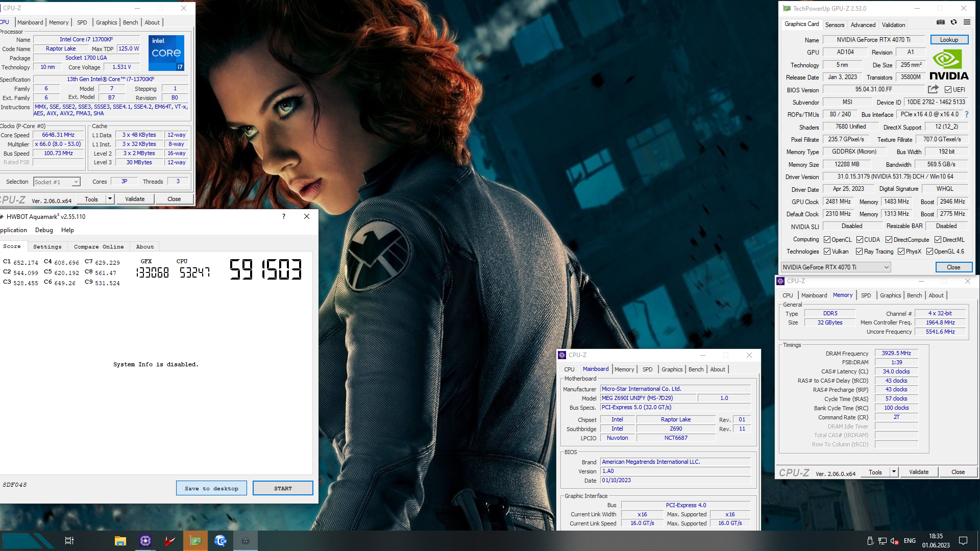Screen dimensions: 980x551
Task: Open the Socket #1 selection dropdown
Action: [57, 182]
